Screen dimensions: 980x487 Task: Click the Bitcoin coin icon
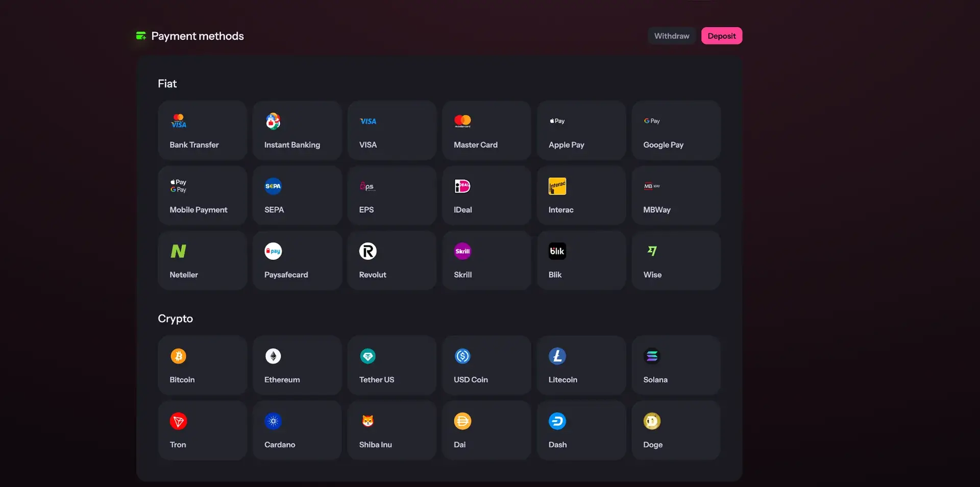click(178, 356)
